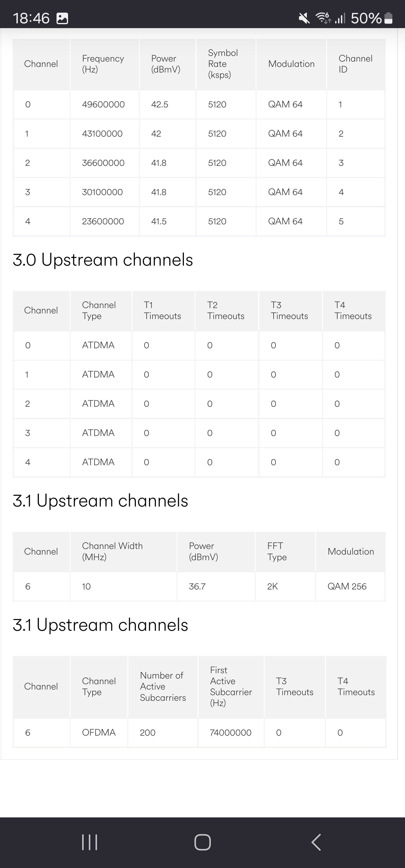Tap the QAM 256 modulation cell
Image resolution: width=405 pixels, height=868 pixels.
(x=347, y=586)
